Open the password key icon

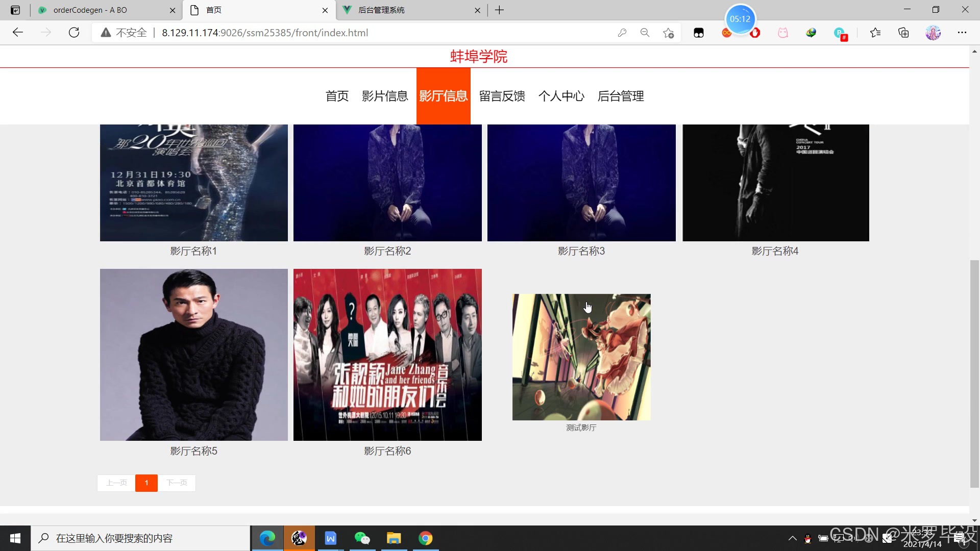point(622,33)
